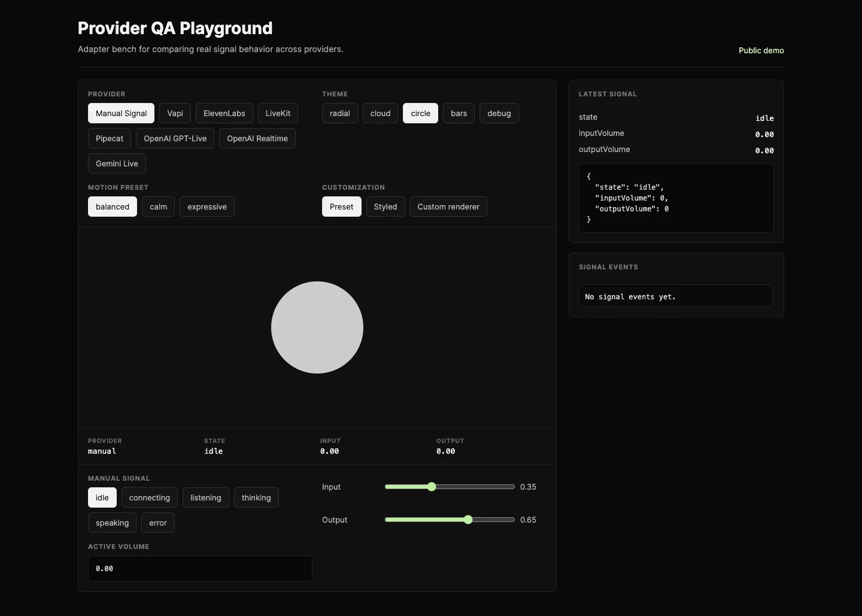
Task: Click the inputVolume row in Latest Signal
Action: [x=676, y=133]
